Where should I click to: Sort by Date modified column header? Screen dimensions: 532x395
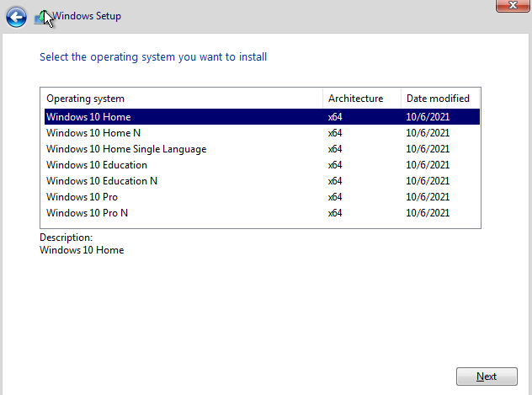(x=440, y=99)
